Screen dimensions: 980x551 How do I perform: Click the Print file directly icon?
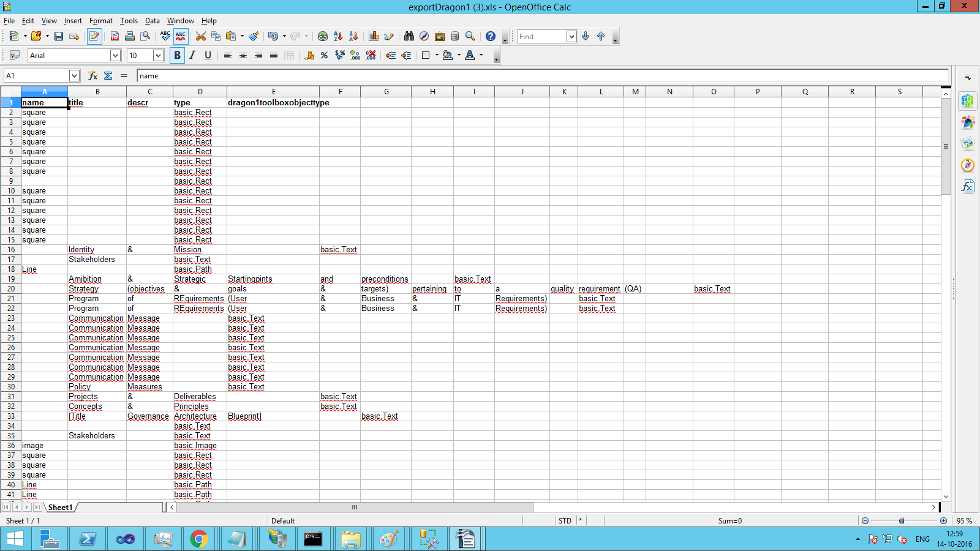point(130,37)
